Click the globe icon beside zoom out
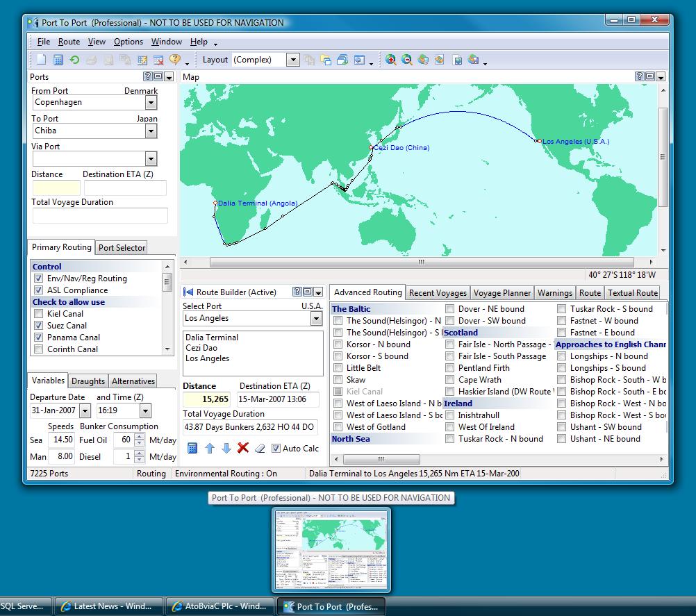696x616 pixels. (x=423, y=60)
